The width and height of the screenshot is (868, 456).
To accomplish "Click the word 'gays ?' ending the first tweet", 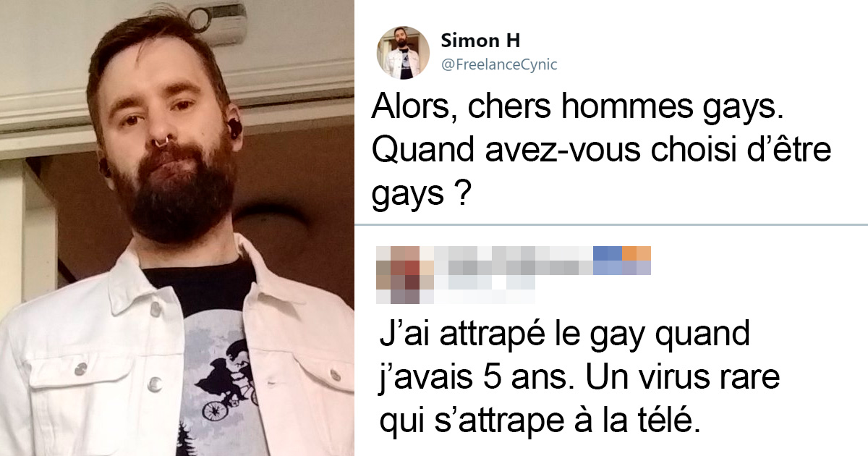I will [419, 193].
